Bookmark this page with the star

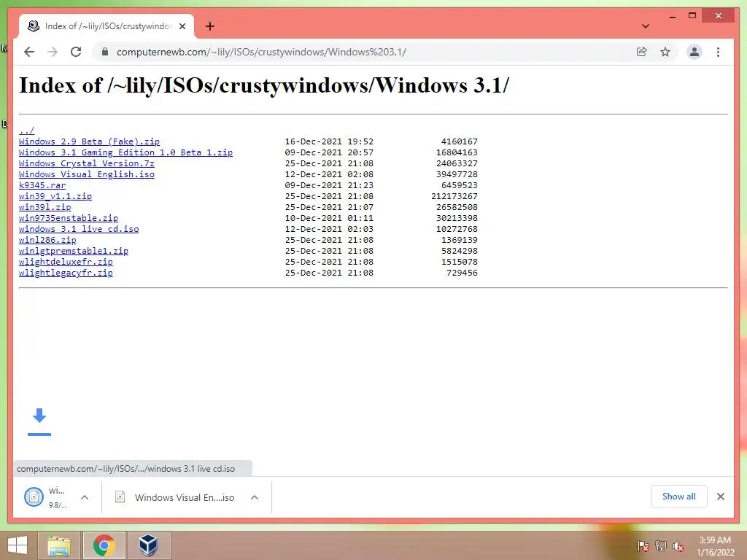pyautogui.click(x=665, y=52)
